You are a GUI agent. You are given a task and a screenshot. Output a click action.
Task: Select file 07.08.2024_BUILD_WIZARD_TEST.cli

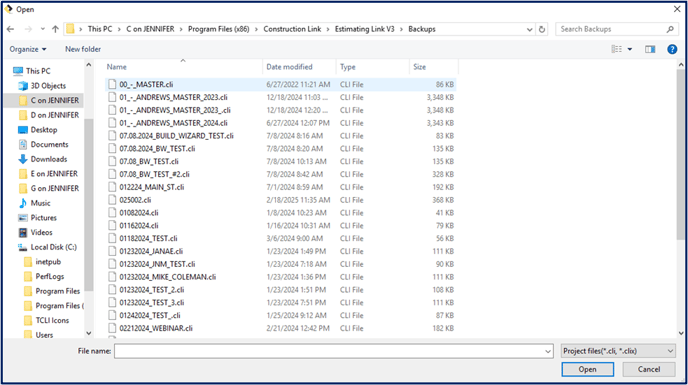click(x=280, y=136)
